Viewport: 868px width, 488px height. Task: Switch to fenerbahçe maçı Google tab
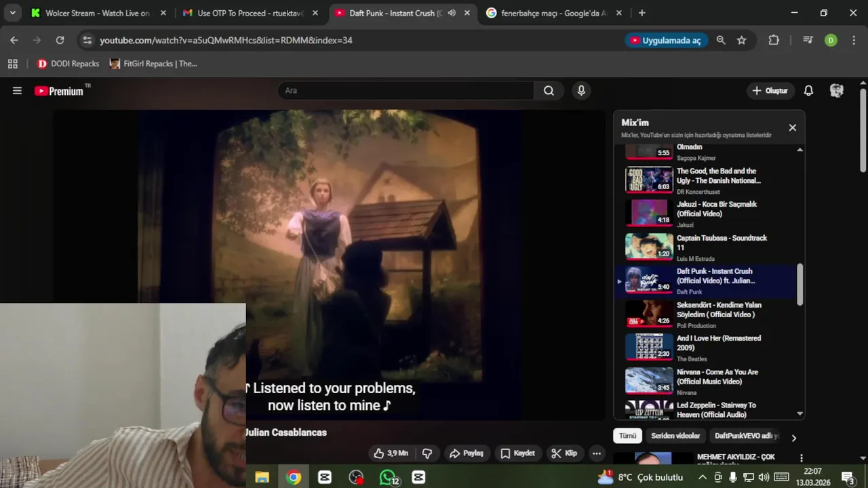click(553, 13)
